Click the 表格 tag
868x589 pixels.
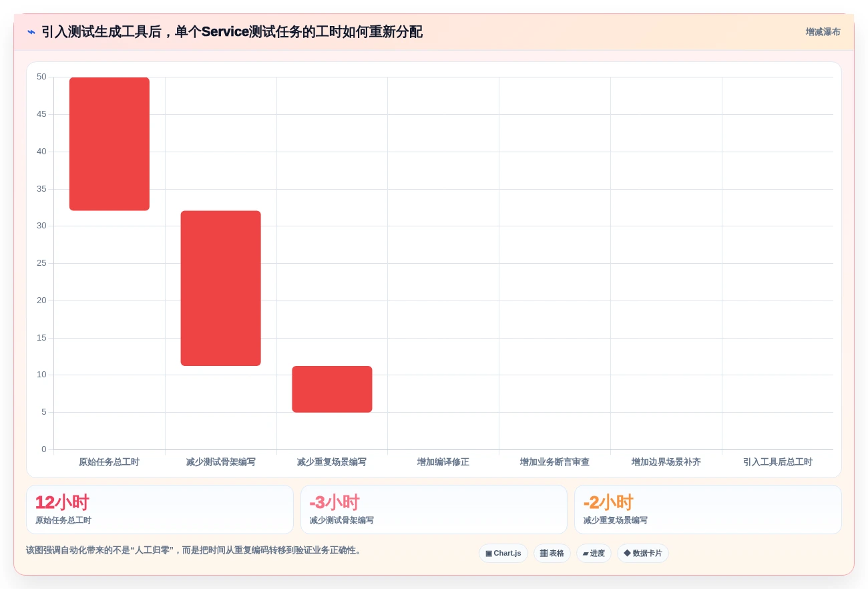pos(552,554)
